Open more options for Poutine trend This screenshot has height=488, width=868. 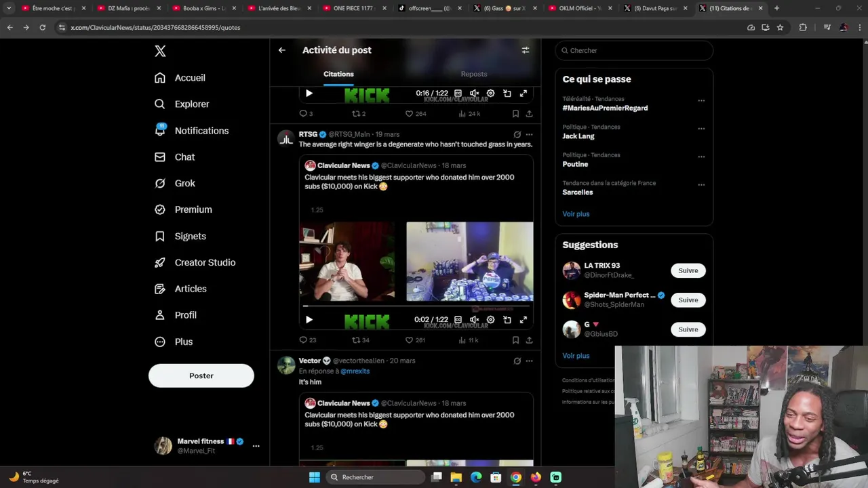point(701,157)
